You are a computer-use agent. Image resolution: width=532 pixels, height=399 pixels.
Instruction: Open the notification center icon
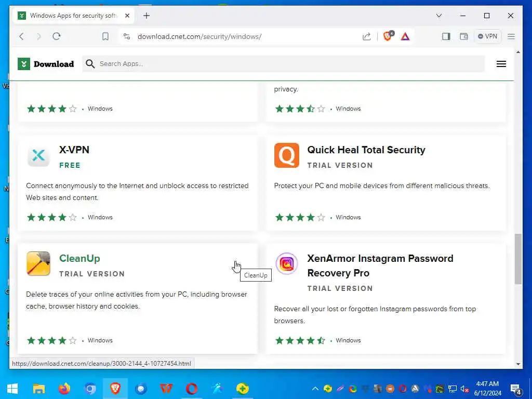[516, 389]
